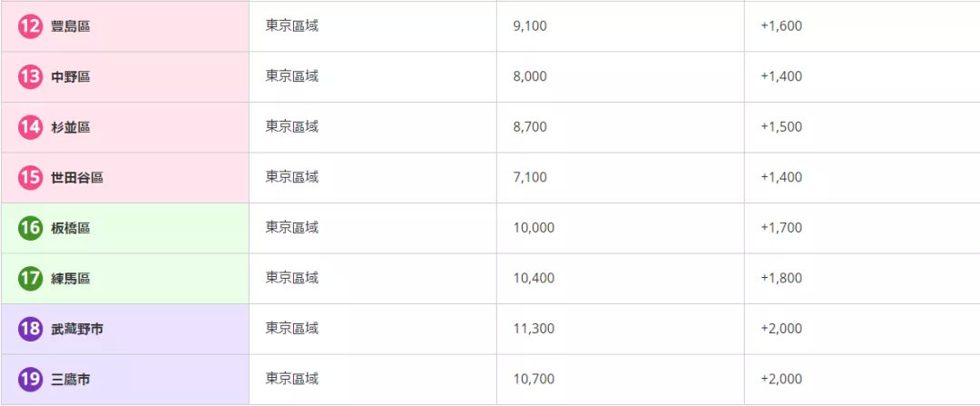Click the green number 17 badge
The image size is (980, 406).
click(30, 279)
